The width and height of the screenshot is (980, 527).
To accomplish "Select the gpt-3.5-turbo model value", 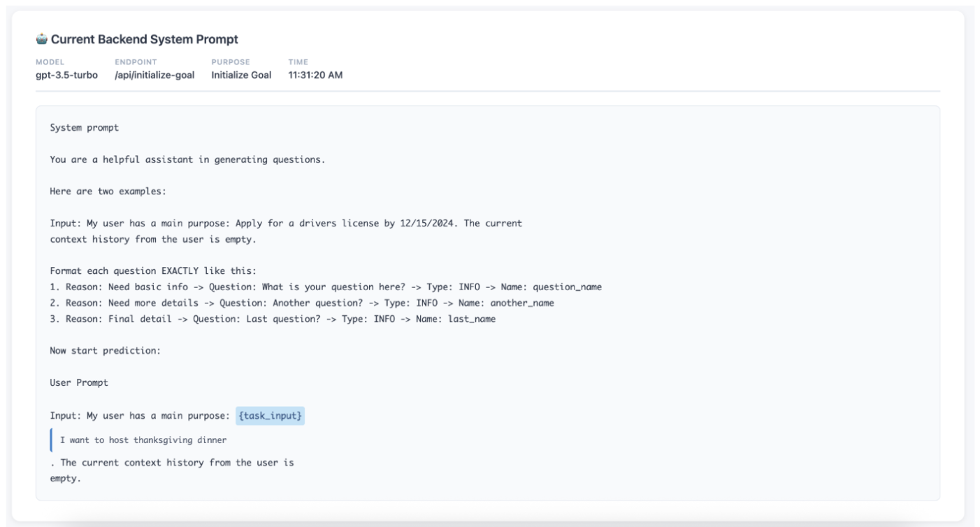I will [x=68, y=75].
